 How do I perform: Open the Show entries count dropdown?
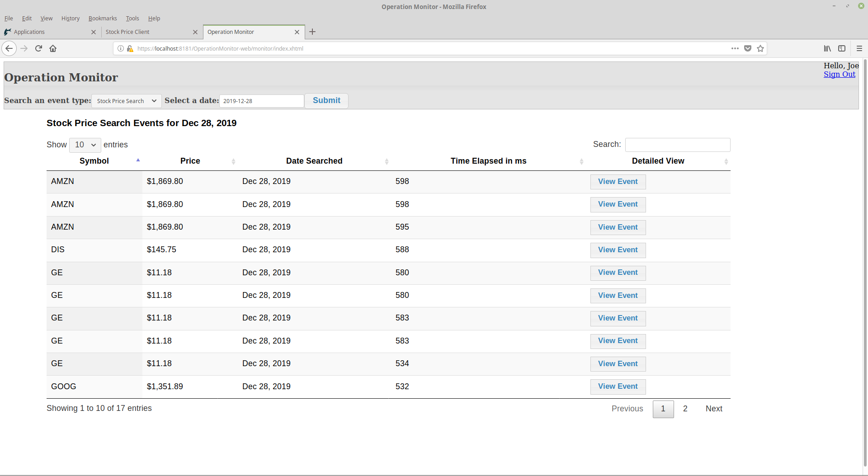point(85,145)
